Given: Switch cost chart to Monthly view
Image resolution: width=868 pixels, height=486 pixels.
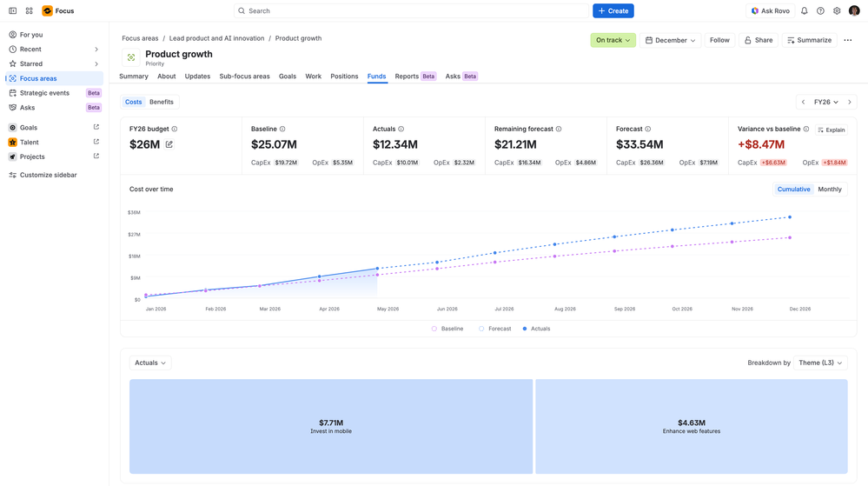Looking at the screenshot, I should (829, 189).
